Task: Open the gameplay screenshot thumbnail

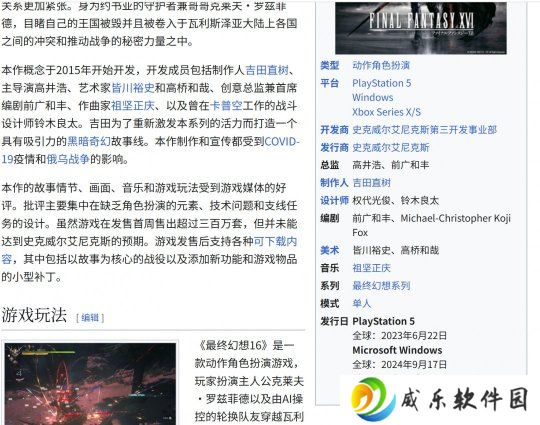Action: tap(90, 384)
